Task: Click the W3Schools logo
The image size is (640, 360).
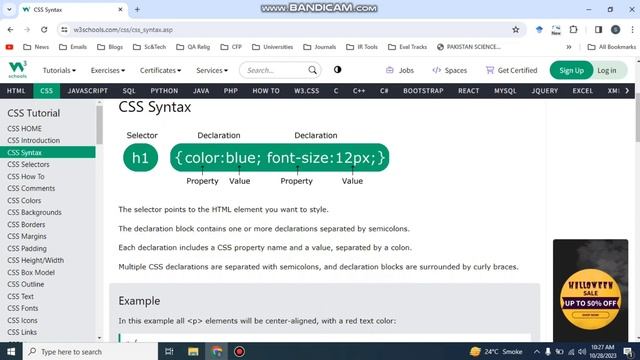Action: 18,69
